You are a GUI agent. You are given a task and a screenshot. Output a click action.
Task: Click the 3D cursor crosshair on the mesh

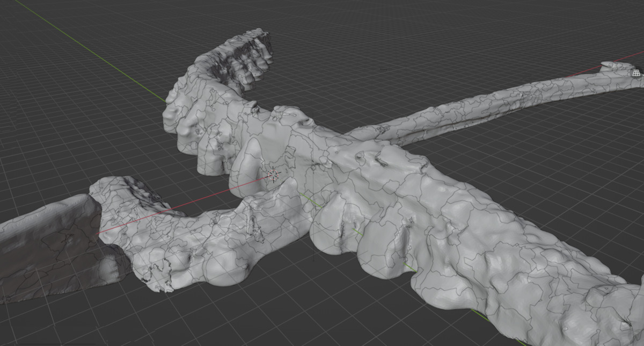[274, 174]
